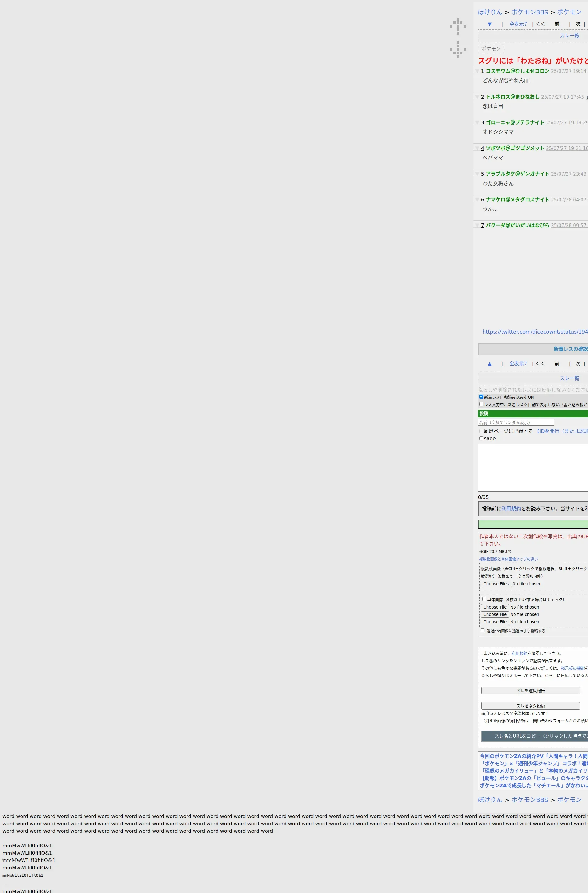
Task: Open the Choose Files multi-image picker
Action: coord(496,584)
